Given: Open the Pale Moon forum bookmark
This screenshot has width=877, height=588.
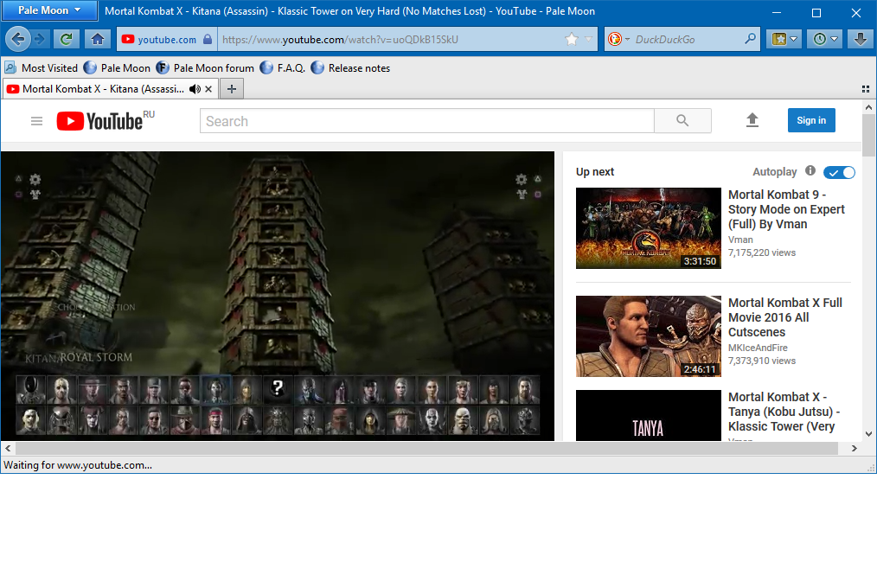Looking at the screenshot, I should point(206,68).
